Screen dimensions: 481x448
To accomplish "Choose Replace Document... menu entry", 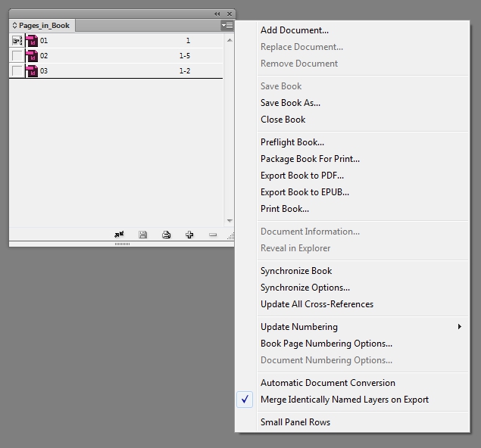I will [x=301, y=47].
